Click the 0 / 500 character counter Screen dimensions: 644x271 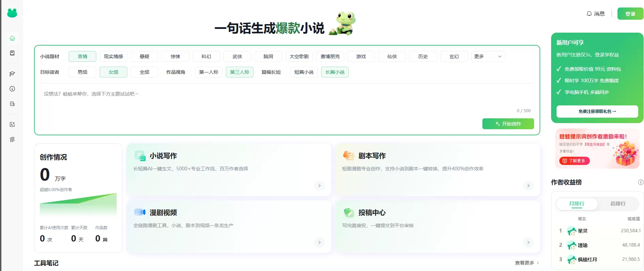524,111
